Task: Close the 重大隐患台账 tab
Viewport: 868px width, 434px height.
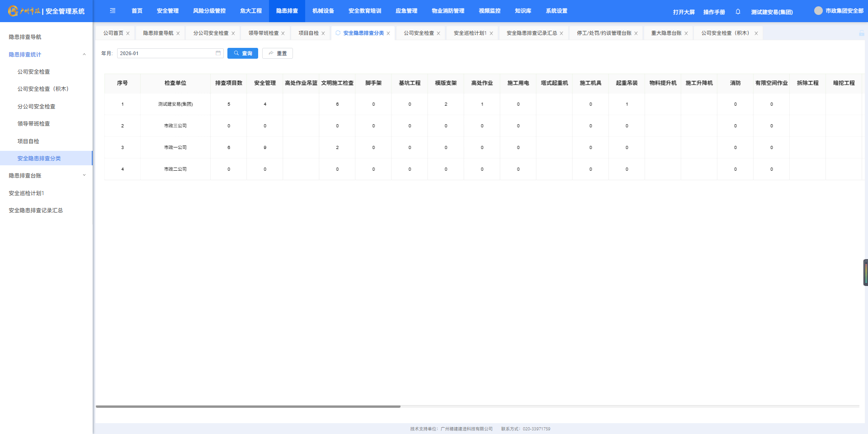Action: [x=686, y=33]
